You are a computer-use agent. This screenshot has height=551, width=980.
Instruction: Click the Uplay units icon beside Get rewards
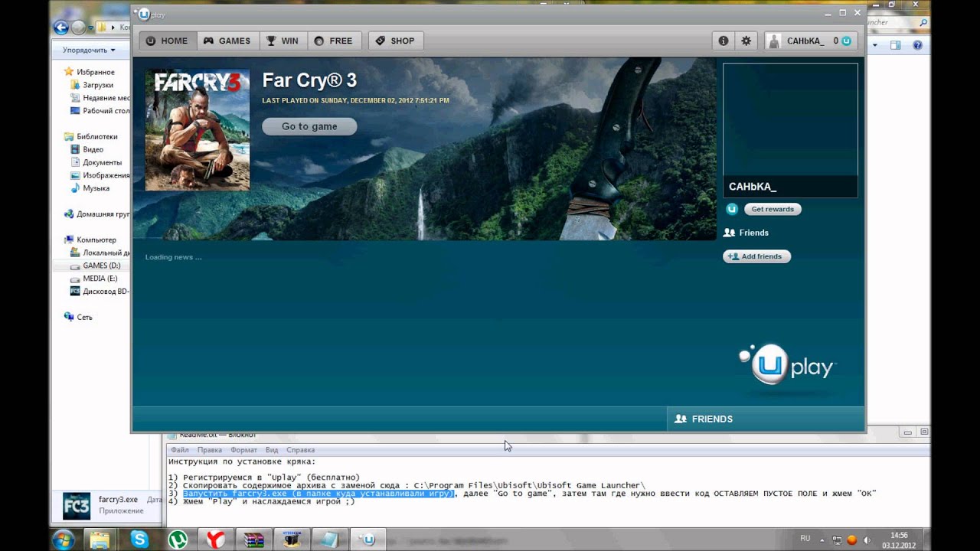732,209
